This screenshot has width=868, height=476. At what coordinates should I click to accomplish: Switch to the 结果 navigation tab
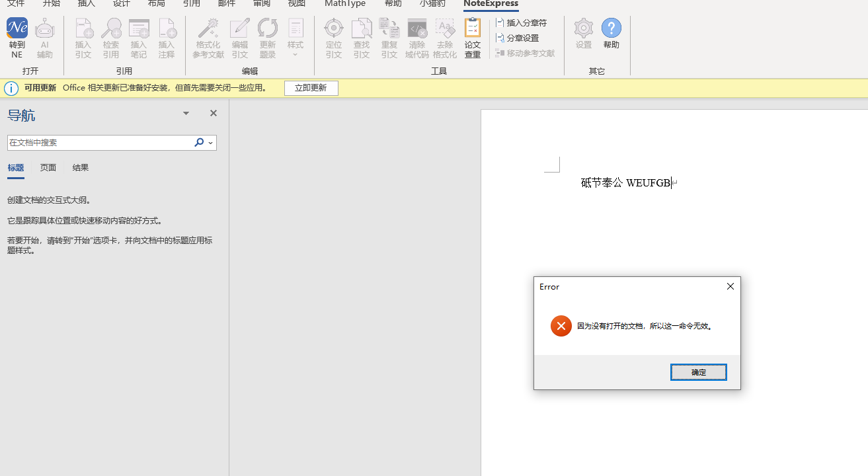[x=81, y=168]
